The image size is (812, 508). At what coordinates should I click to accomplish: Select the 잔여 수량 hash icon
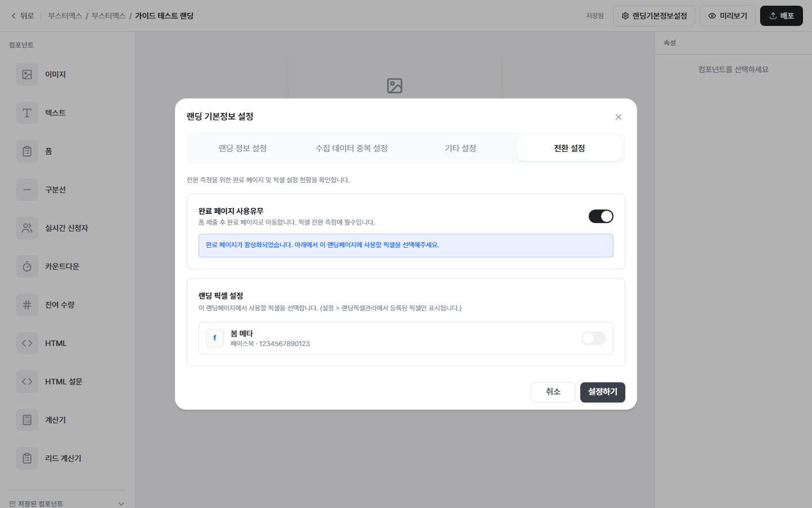[27, 305]
